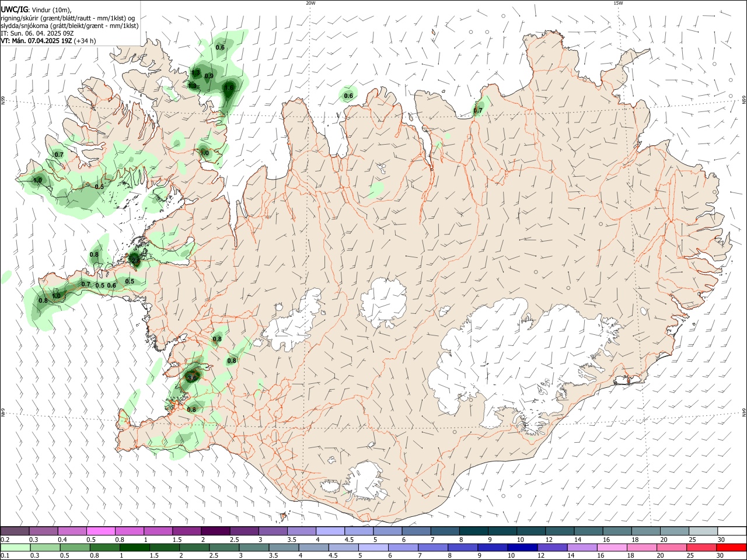747x560 pixels.
Task: Click the 0.9 precipitation value off the Westfjords
Action: [x=209, y=76]
